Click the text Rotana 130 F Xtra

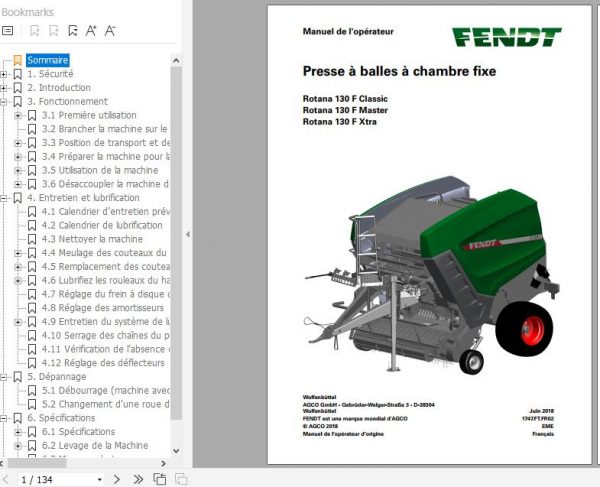pos(339,122)
